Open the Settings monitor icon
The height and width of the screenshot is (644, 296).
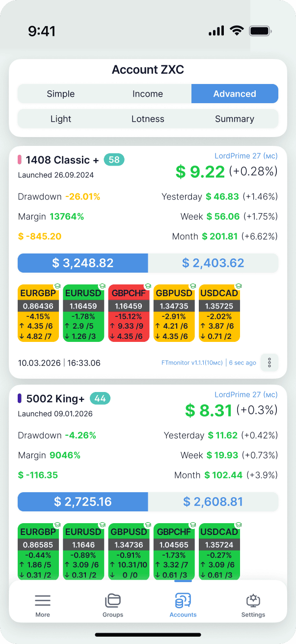pyautogui.click(x=253, y=601)
